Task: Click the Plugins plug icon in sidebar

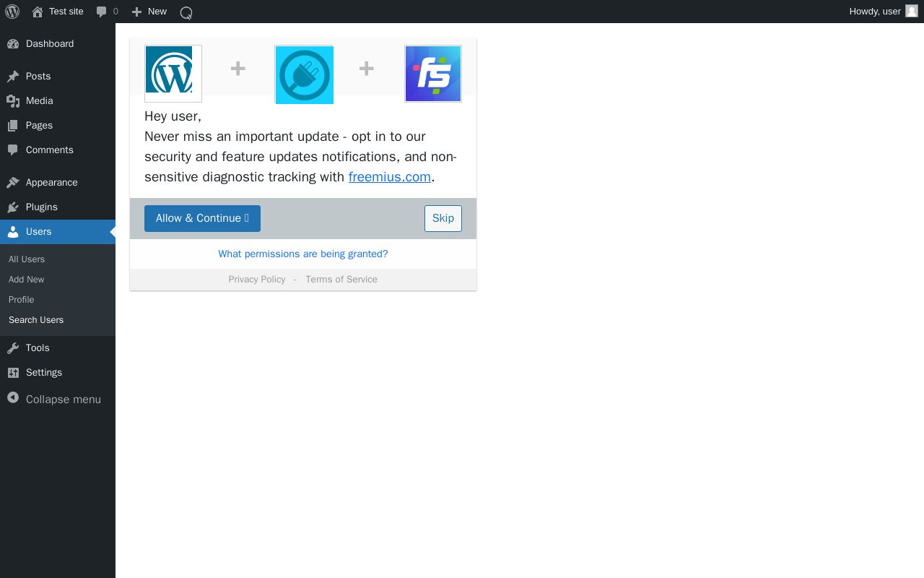Action: pyautogui.click(x=13, y=207)
